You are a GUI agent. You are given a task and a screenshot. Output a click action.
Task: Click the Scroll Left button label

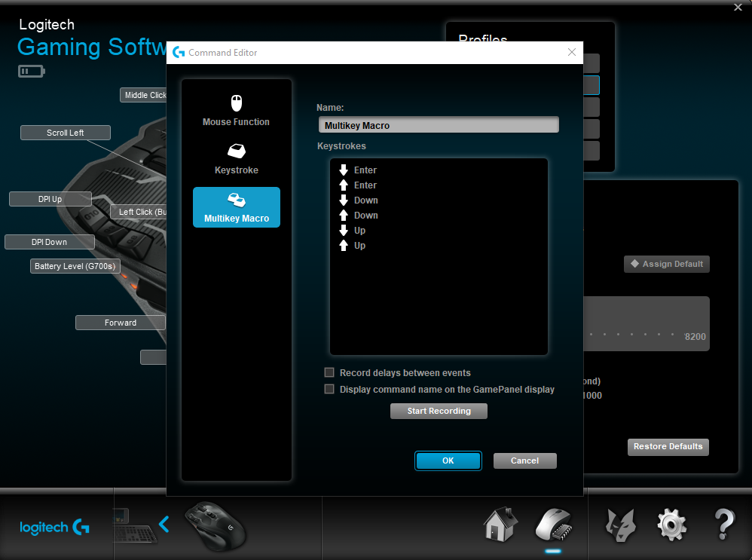point(66,133)
